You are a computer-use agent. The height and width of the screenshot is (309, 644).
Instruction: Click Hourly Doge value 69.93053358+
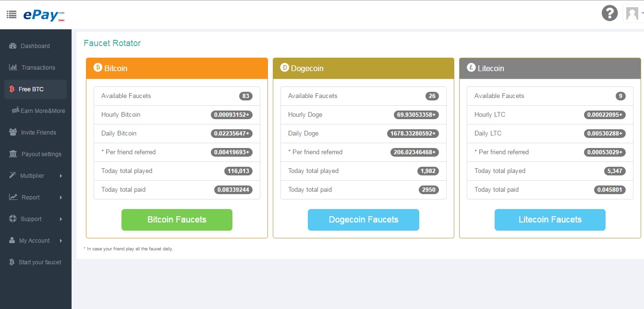click(x=416, y=115)
